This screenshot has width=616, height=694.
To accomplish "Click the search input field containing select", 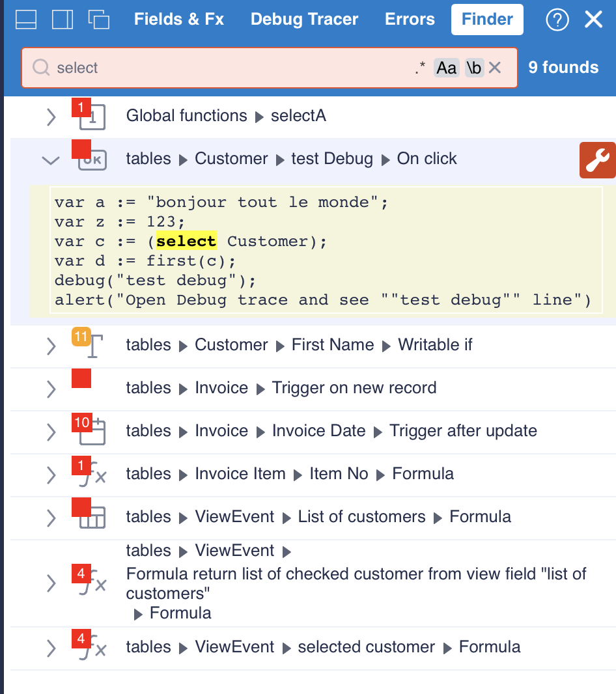I will coord(228,68).
